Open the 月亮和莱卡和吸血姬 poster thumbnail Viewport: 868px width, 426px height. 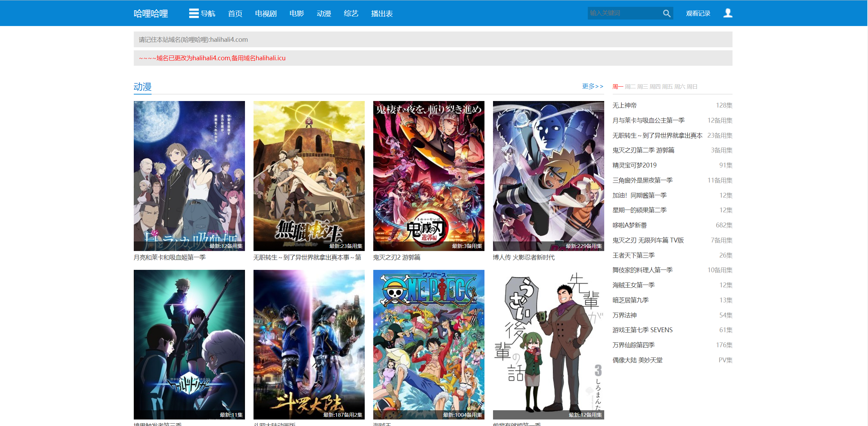tap(189, 176)
